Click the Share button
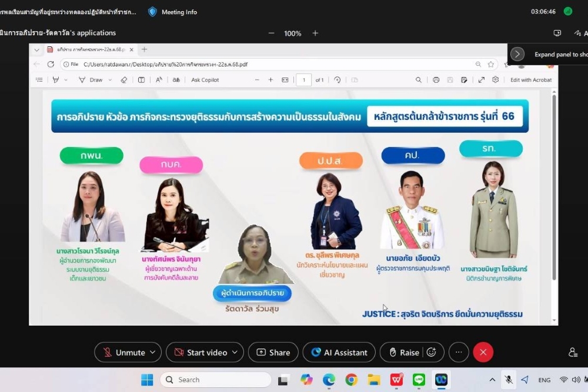This screenshot has width=588, height=392. [273, 353]
